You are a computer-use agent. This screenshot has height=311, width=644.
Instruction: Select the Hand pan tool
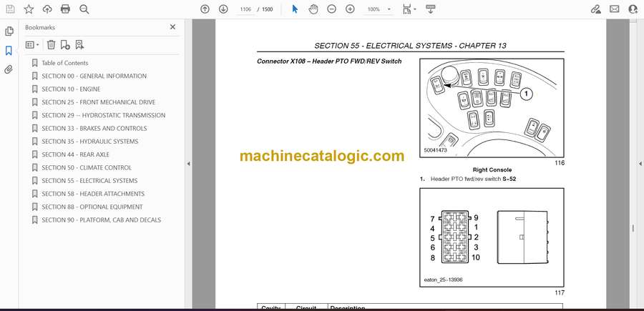click(313, 9)
